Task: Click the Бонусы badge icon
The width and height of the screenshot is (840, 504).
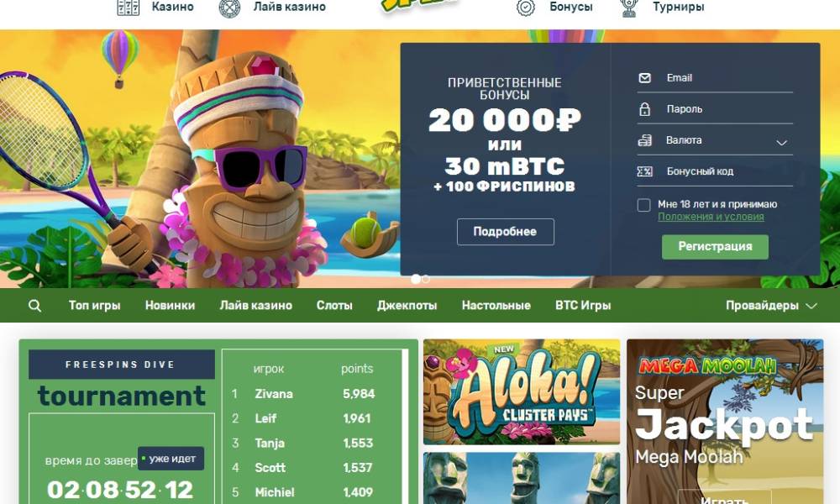Action: coord(526,8)
